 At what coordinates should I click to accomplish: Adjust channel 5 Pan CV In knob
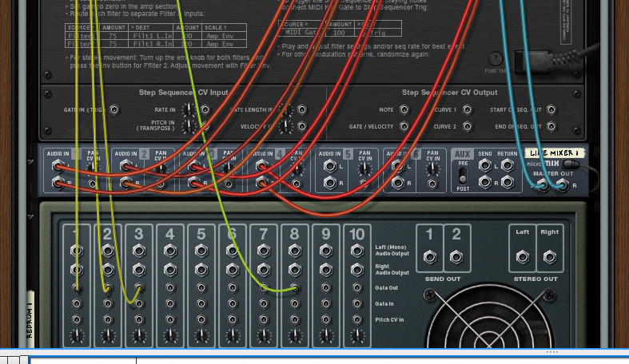click(364, 169)
